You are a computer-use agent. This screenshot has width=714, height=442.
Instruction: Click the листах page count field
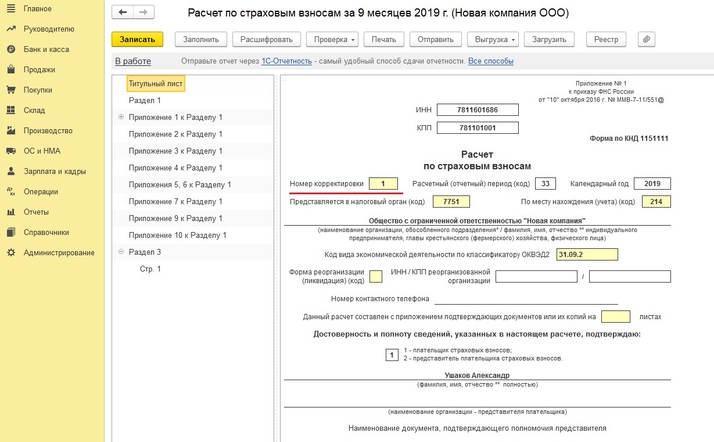[x=616, y=316]
